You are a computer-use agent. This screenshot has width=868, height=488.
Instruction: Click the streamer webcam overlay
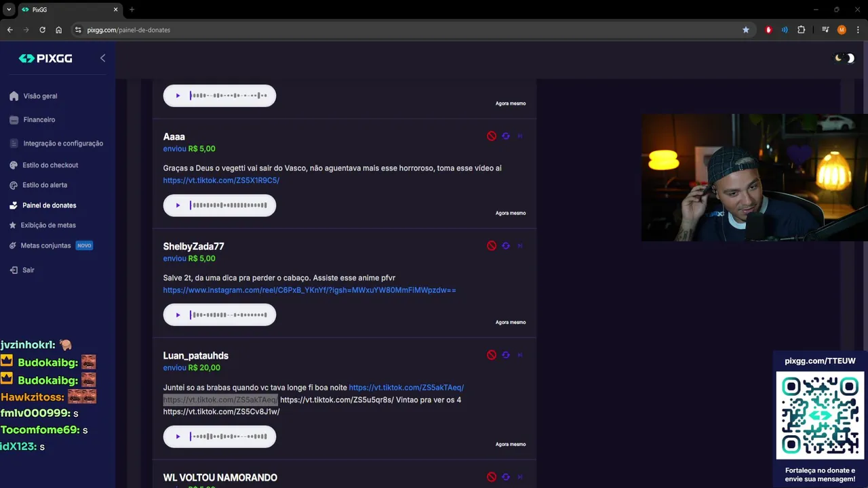coord(754,178)
